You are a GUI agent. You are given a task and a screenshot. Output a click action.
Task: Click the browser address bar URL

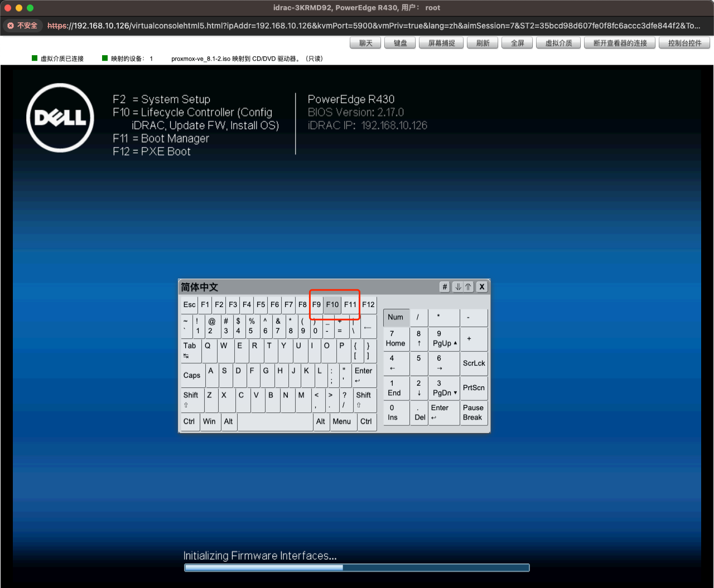click(374, 26)
